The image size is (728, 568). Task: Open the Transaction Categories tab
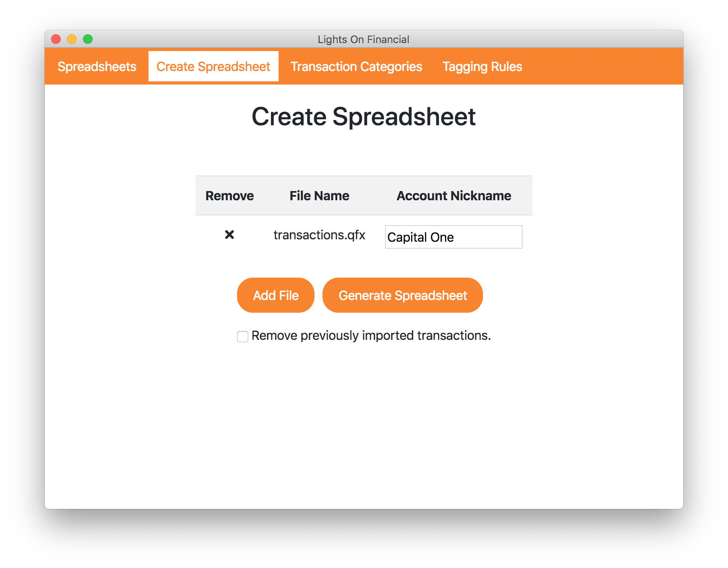point(356,66)
